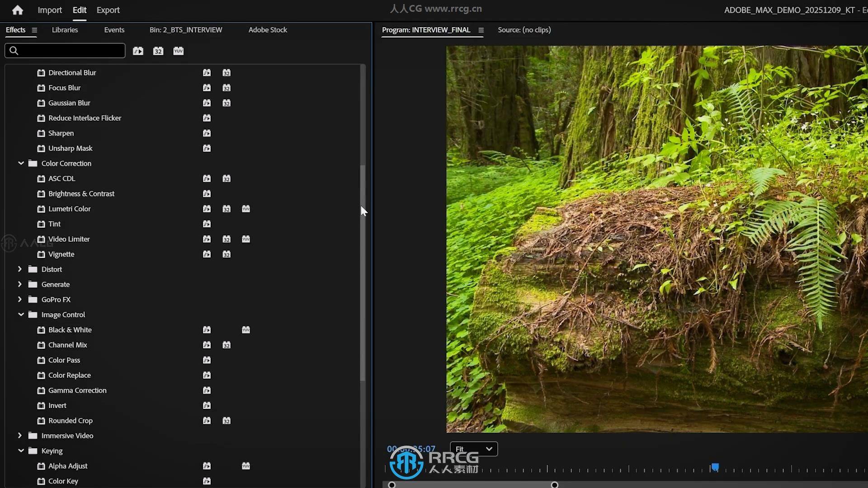
Task: Click the blue playhead on time ruler
Action: tap(715, 467)
